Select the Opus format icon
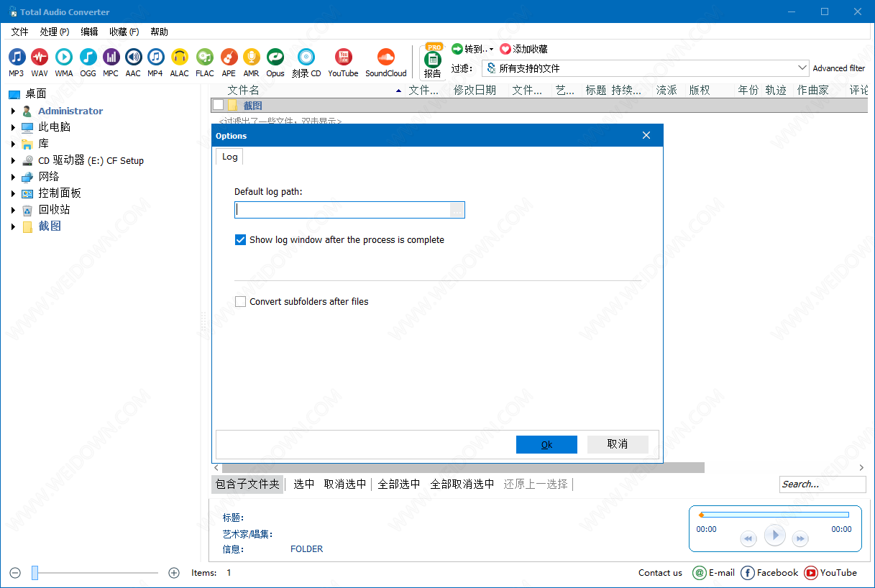The width and height of the screenshot is (875, 588). coord(275,58)
